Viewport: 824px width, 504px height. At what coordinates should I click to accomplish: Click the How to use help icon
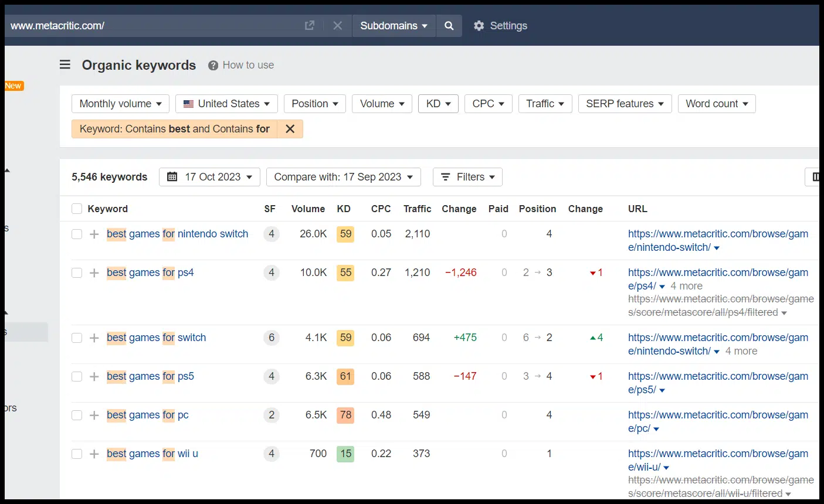[x=213, y=66]
